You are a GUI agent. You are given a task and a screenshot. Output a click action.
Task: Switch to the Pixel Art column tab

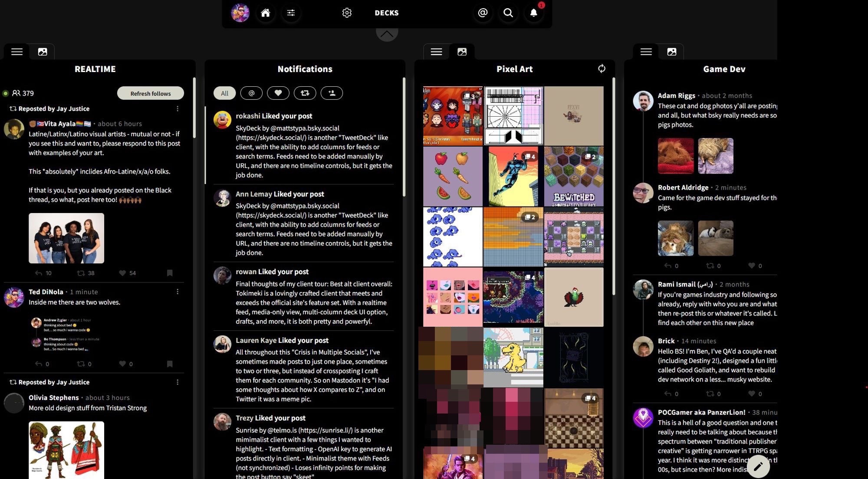click(515, 69)
